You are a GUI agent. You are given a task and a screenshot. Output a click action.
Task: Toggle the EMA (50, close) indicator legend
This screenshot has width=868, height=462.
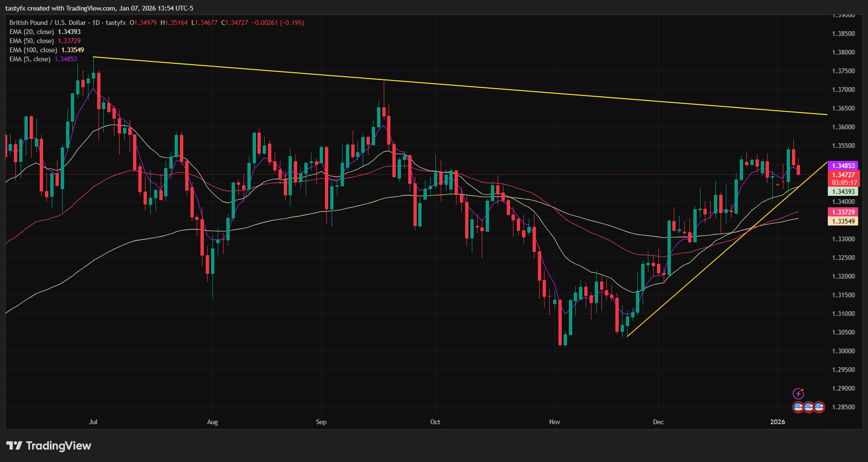32,41
